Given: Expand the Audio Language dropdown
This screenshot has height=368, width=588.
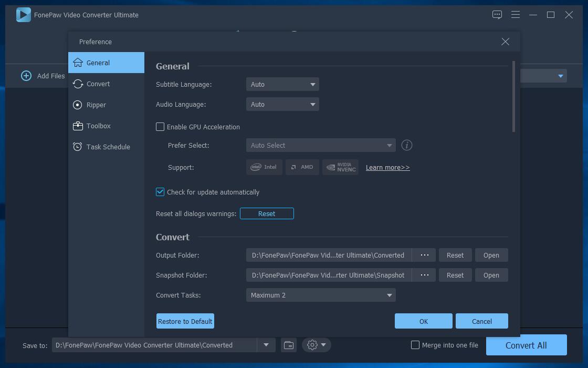Looking at the screenshot, I should [282, 104].
